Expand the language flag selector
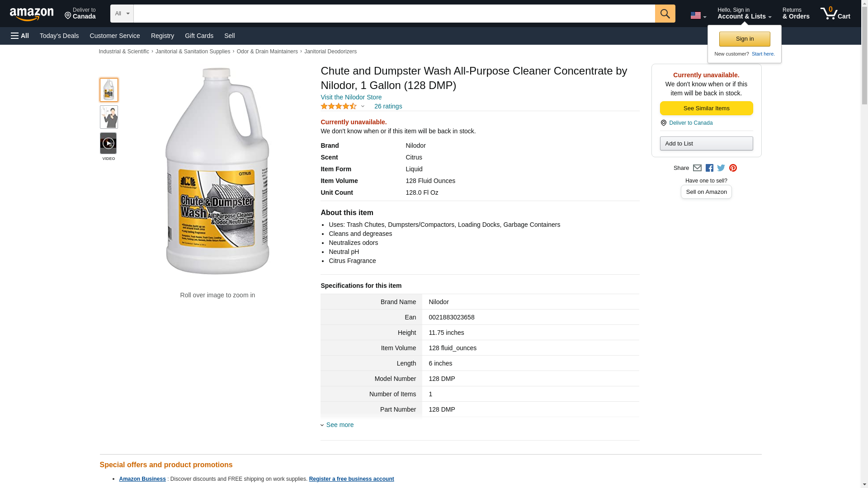 (698, 15)
